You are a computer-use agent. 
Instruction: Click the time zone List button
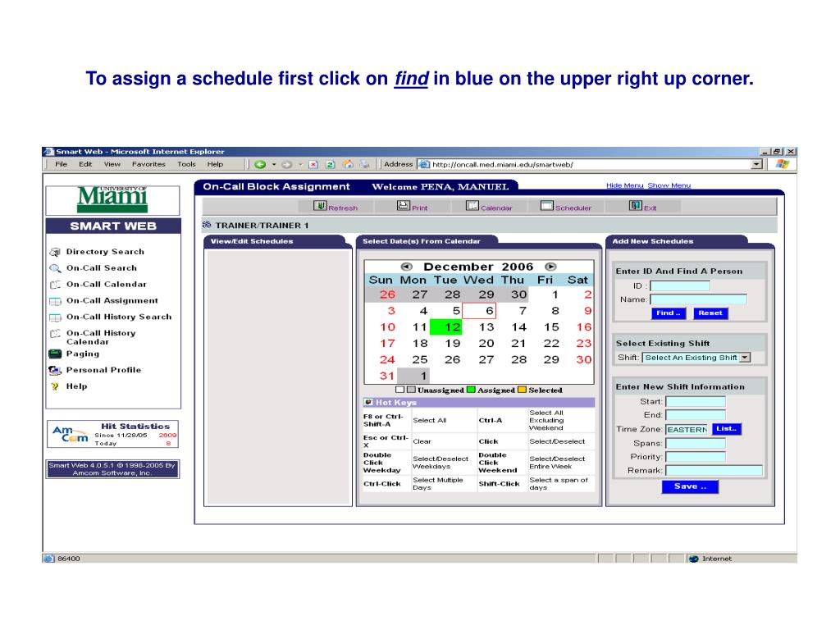click(x=727, y=428)
